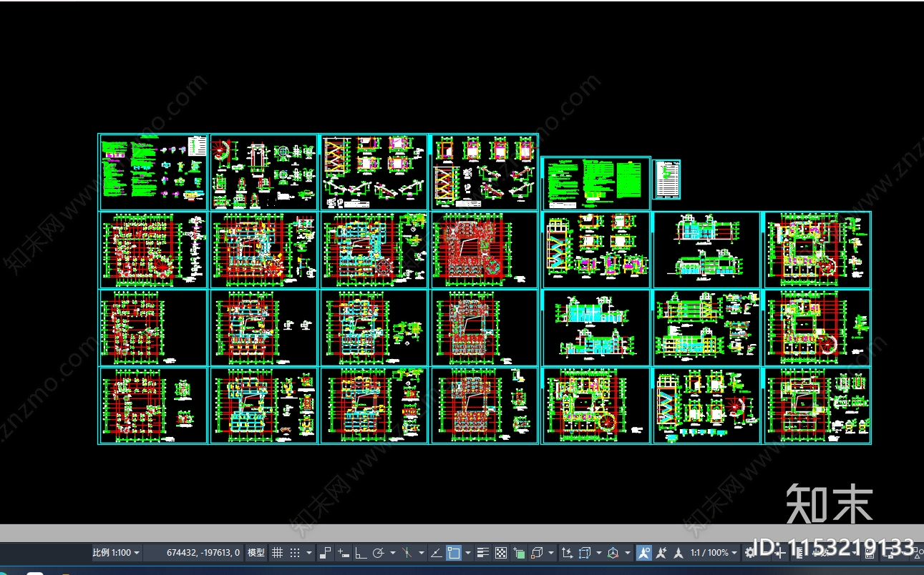
Task: Toggle dynamic UCS icon
Action: (566, 552)
